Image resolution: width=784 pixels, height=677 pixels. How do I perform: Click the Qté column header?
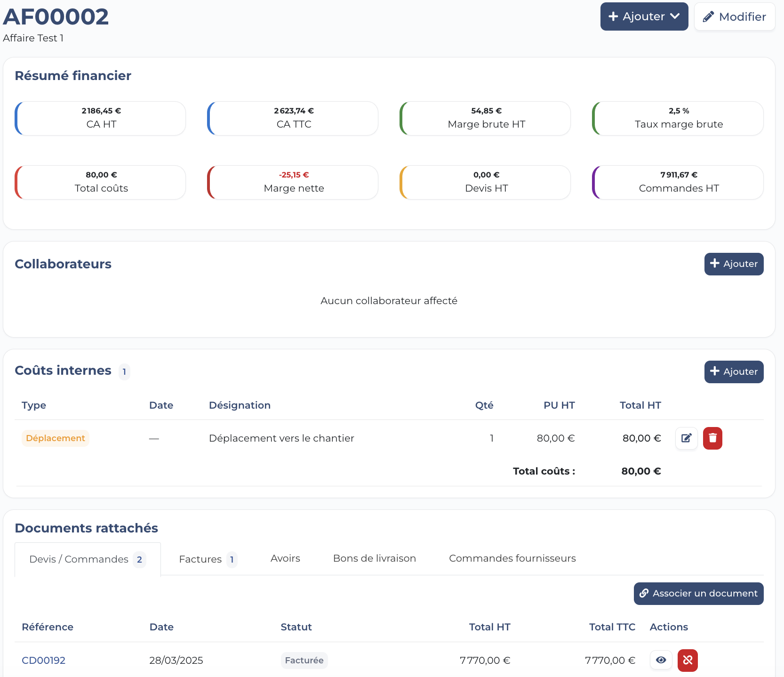[x=484, y=405]
